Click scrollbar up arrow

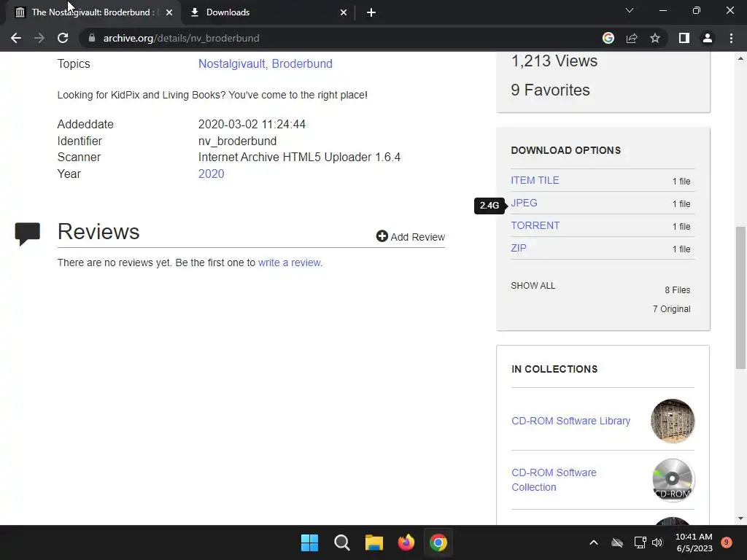click(x=740, y=58)
